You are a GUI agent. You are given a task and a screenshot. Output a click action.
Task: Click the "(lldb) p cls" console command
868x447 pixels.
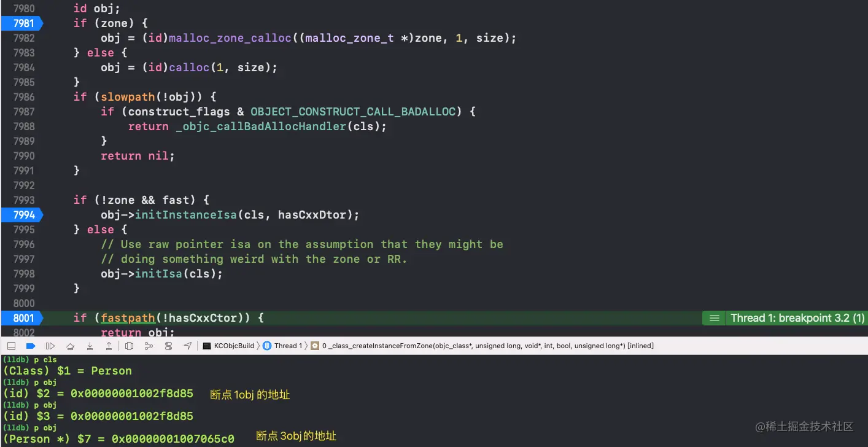(x=29, y=360)
